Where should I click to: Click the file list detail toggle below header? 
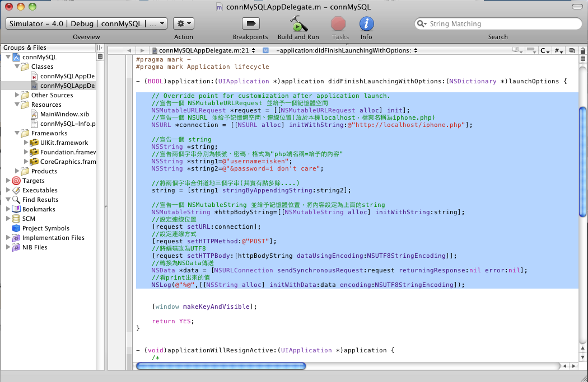click(x=100, y=57)
